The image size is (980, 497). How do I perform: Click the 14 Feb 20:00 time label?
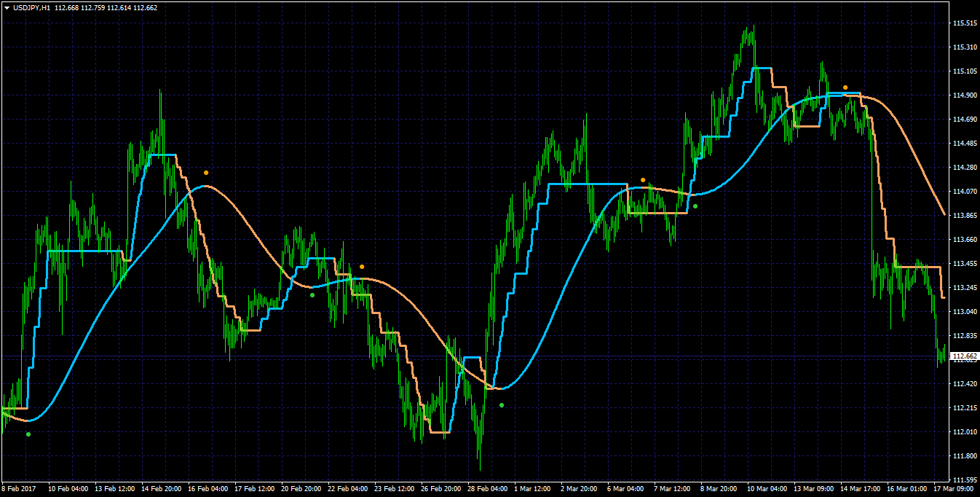coord(162,489)
